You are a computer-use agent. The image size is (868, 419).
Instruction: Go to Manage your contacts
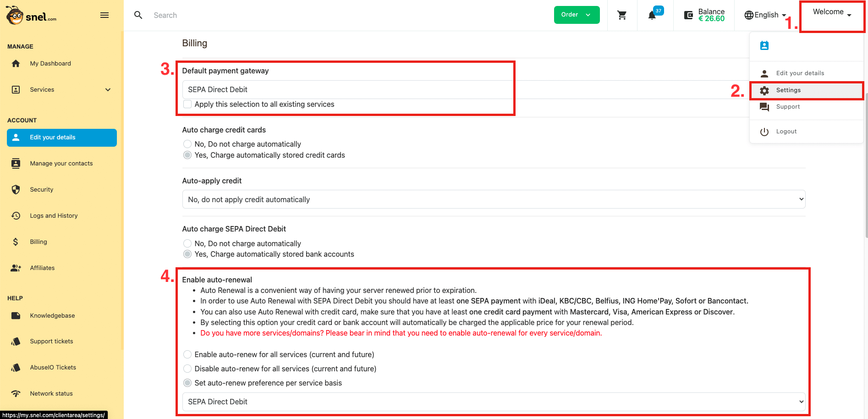pos(61,164)
